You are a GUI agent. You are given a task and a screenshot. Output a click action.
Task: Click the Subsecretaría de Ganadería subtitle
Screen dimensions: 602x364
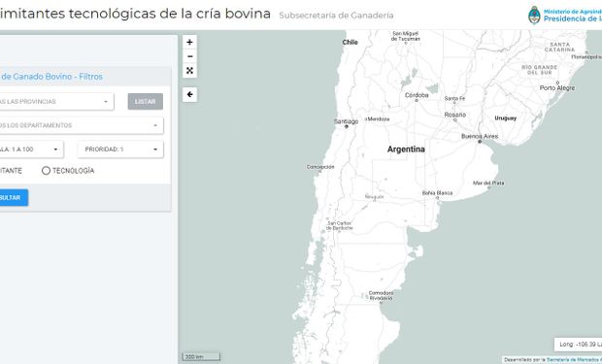(x=336, y=16)
